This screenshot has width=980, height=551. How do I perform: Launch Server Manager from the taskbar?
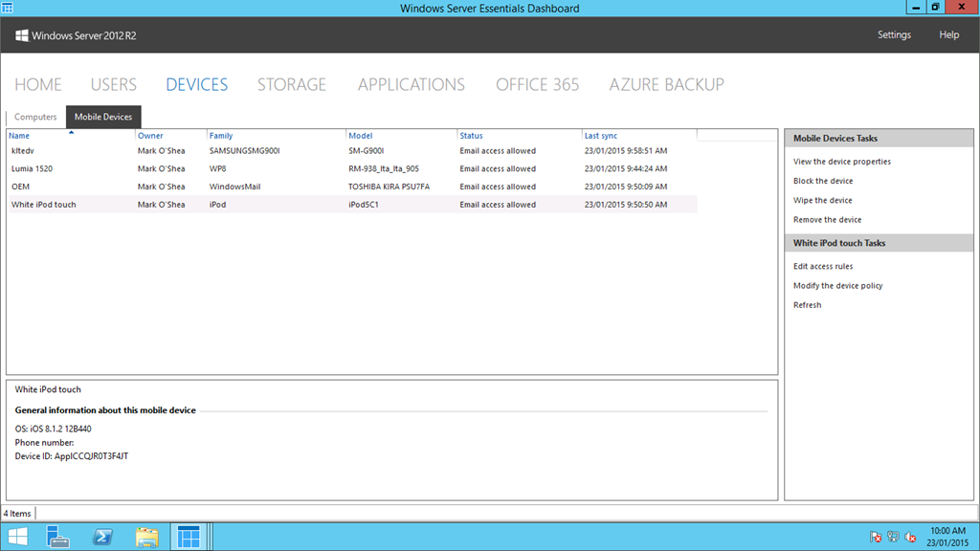(59, 537)
